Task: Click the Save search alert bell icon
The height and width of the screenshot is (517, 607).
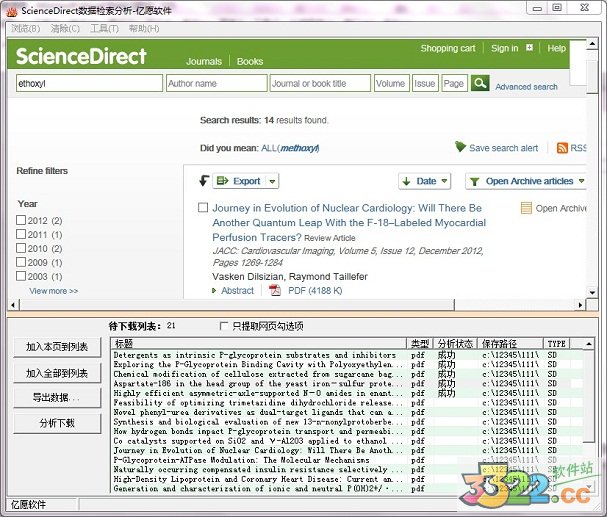Action: pyautogui.click(x=460, y=147)
